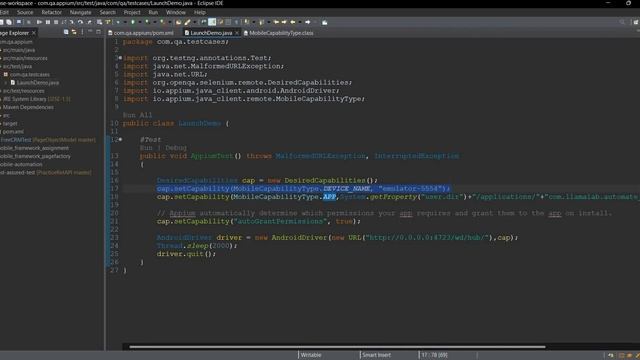Open the Package Explorer view menu dots
This screenshot has height=360, width=640.
[82, 32]
